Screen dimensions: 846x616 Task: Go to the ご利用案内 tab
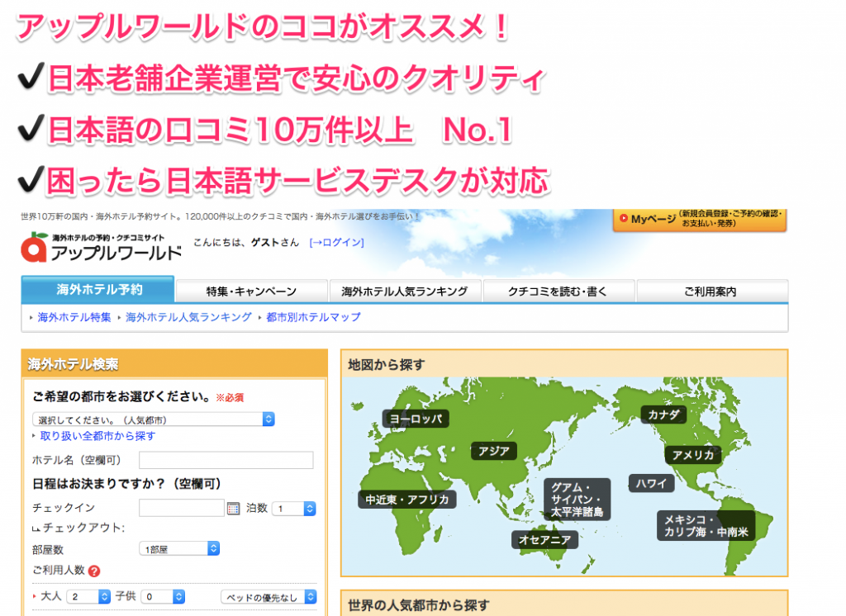[711, 291]
